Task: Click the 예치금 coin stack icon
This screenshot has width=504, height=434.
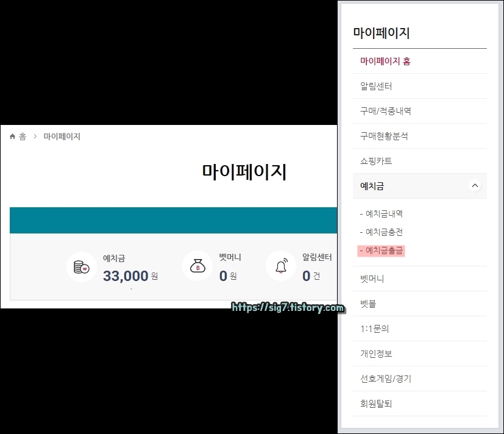Action: (82, 267)
